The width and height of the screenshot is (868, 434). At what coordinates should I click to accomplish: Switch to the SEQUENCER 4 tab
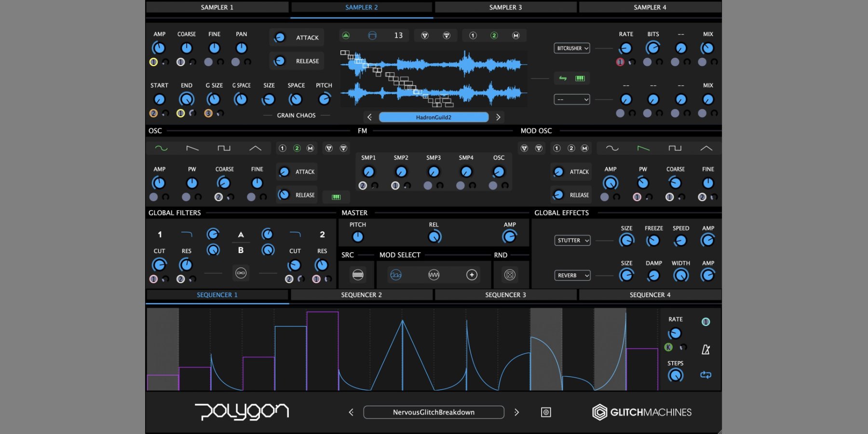click(650, 295)
